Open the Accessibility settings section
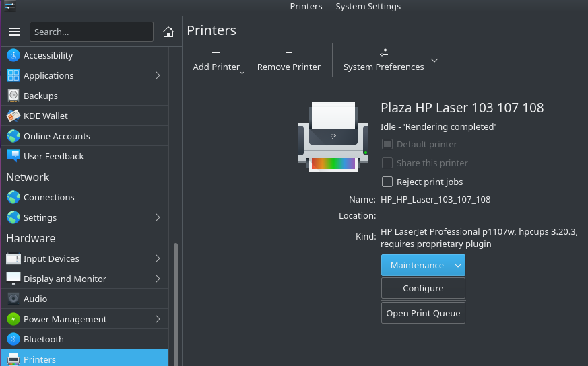 [48, 55]
